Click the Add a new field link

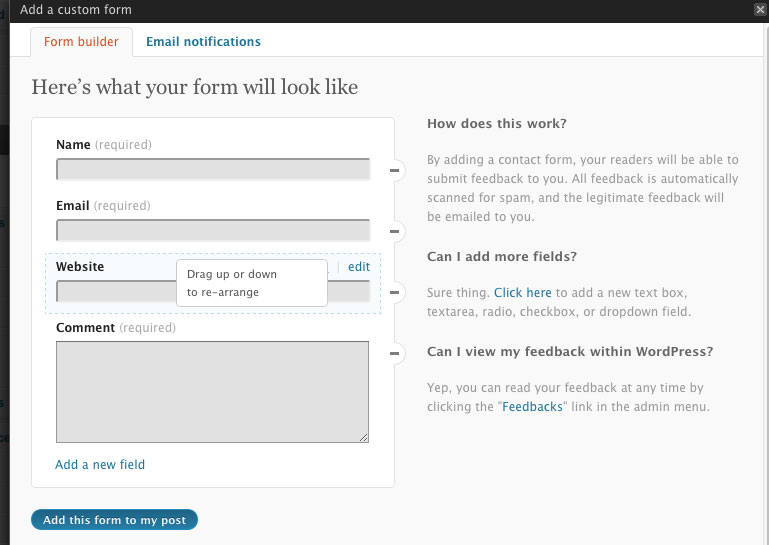[x=100, y=464]
